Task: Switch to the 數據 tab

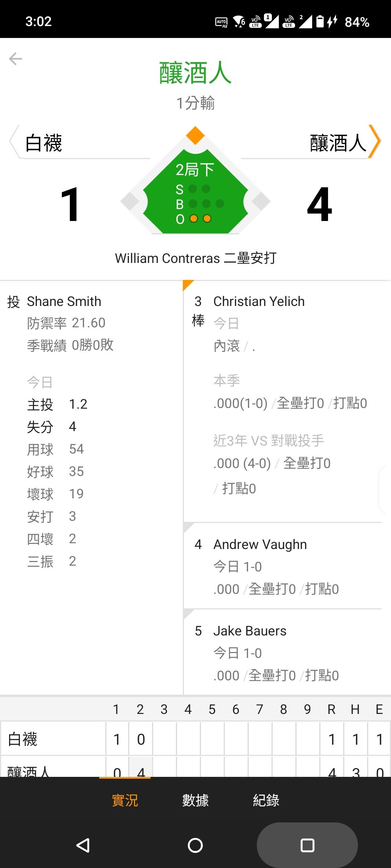Action: point(195,800)
